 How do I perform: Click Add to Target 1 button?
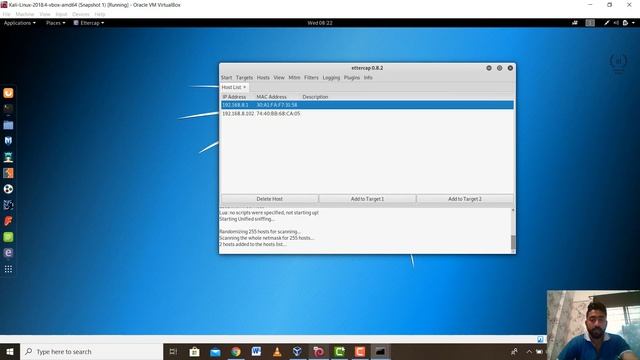point(367,199)
